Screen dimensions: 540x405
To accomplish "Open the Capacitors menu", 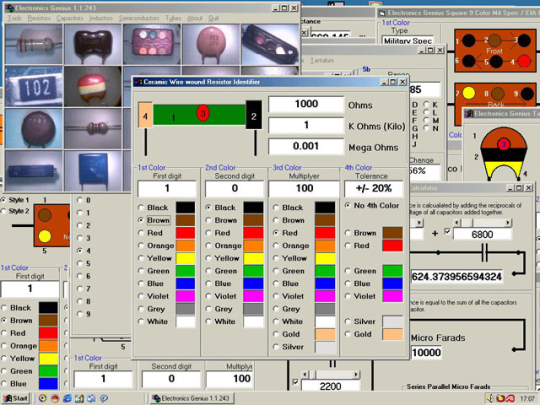I will tap(70, 18).
